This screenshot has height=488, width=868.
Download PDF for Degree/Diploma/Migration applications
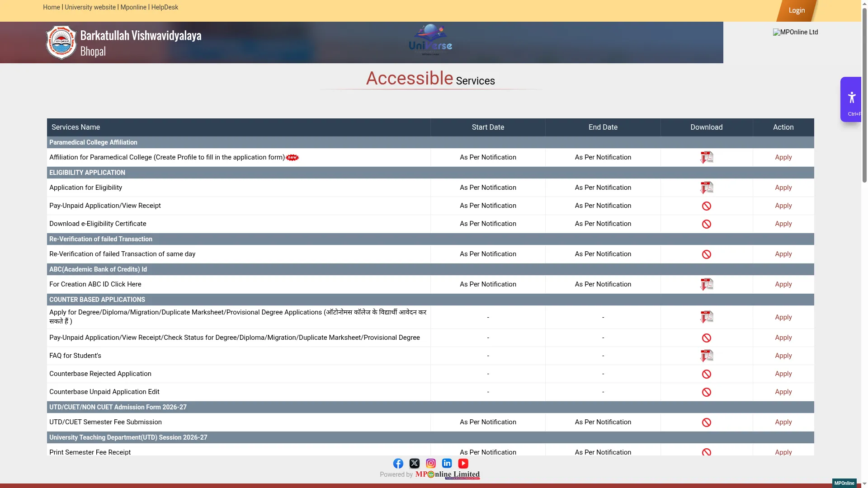tap(706, 317)
